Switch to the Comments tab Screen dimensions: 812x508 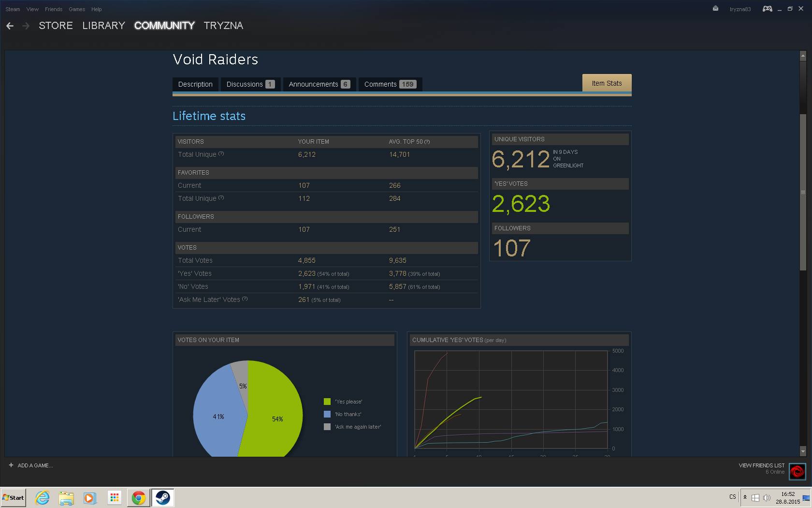coord(390,84)
